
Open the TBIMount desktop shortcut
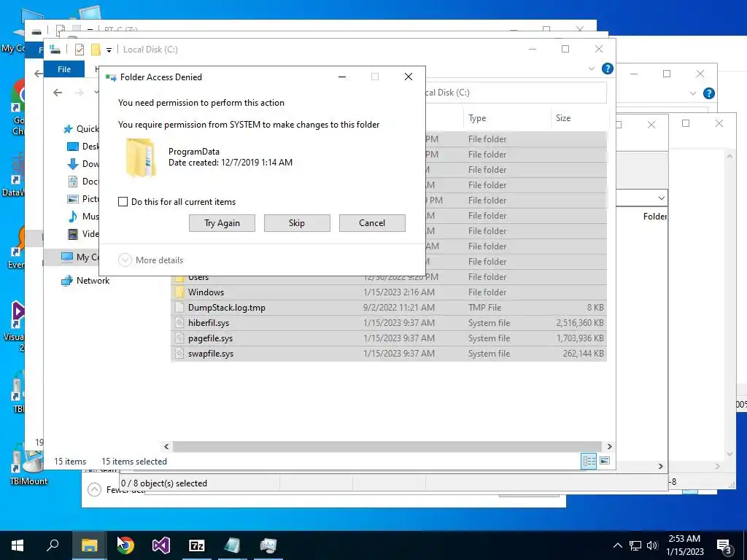28,464
